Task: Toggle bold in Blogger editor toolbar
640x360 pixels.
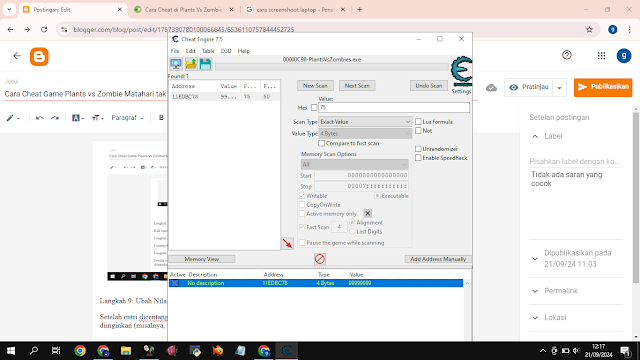Action: (161, 118)
